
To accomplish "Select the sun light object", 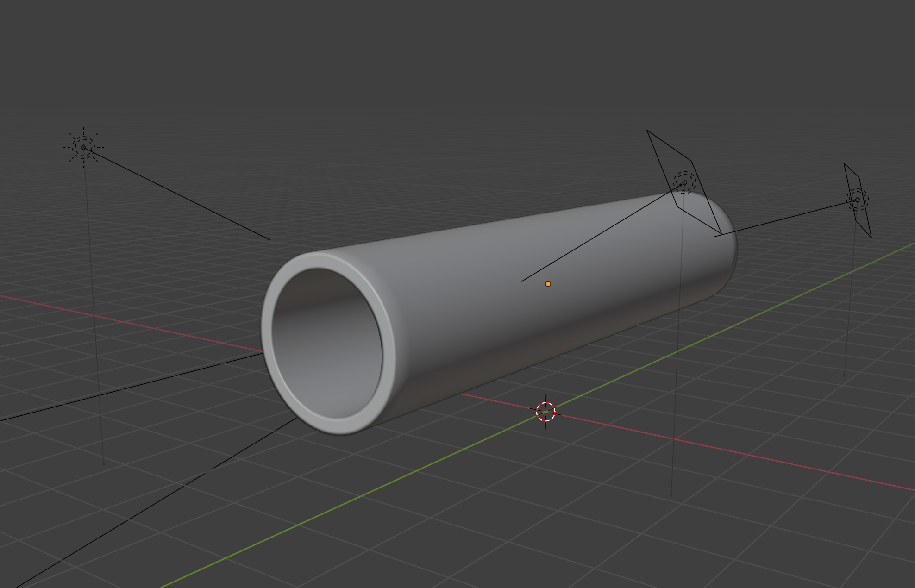I will [83, 147].
